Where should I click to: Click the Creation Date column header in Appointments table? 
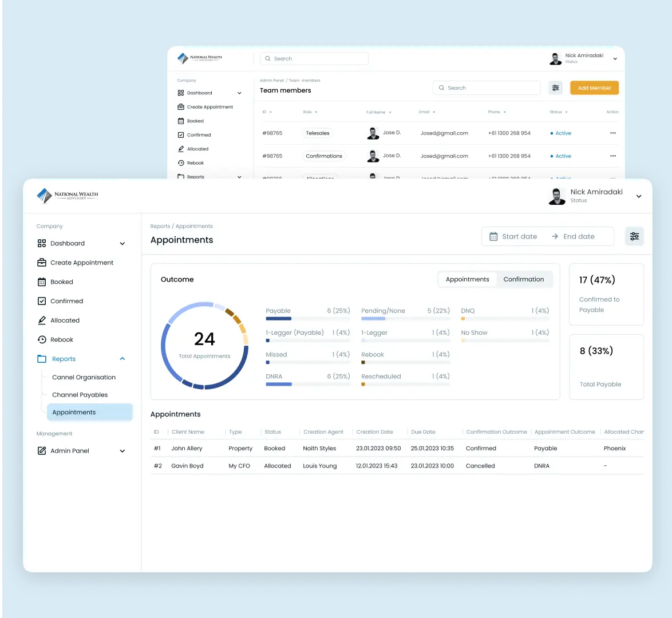(374, 432)
